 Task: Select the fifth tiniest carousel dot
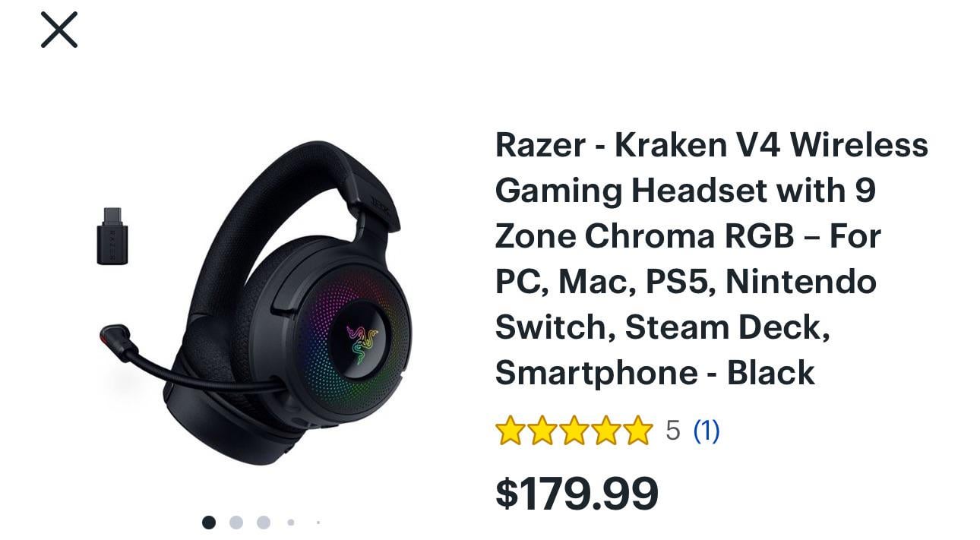318,523
